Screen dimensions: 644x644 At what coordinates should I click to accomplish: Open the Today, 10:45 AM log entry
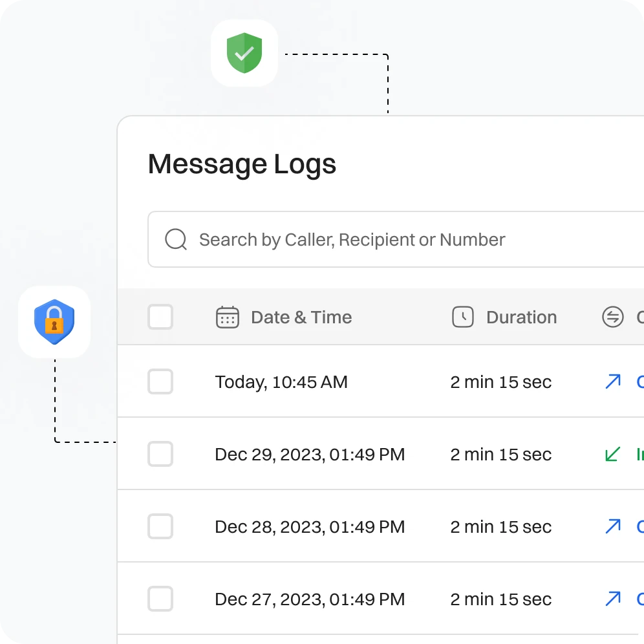(x=281, y=382)
